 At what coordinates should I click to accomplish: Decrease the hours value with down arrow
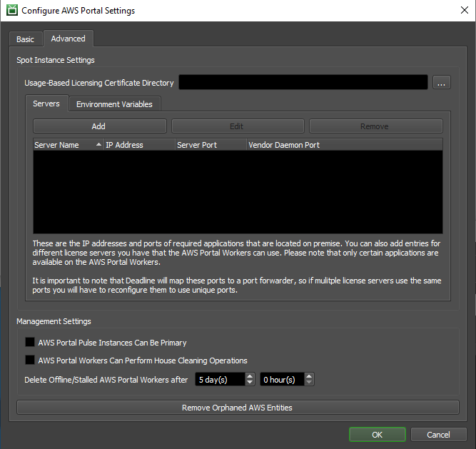click(x=309, y=383)
